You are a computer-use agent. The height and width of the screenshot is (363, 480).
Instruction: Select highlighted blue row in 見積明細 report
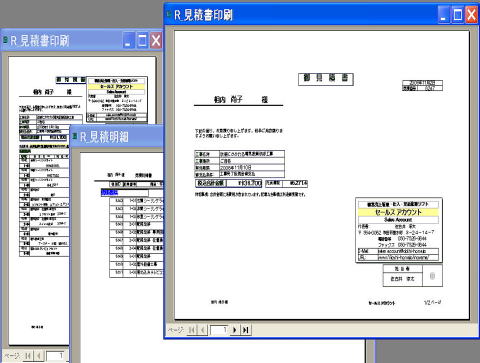110,192
